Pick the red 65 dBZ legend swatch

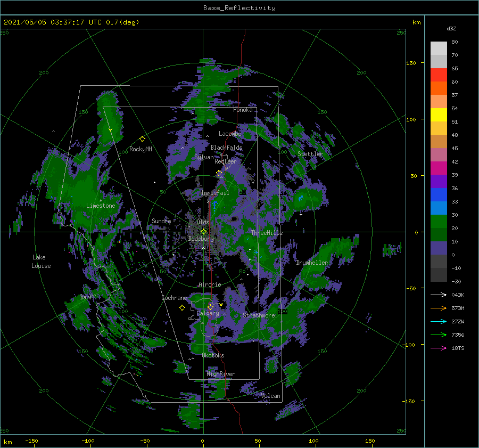439,75
